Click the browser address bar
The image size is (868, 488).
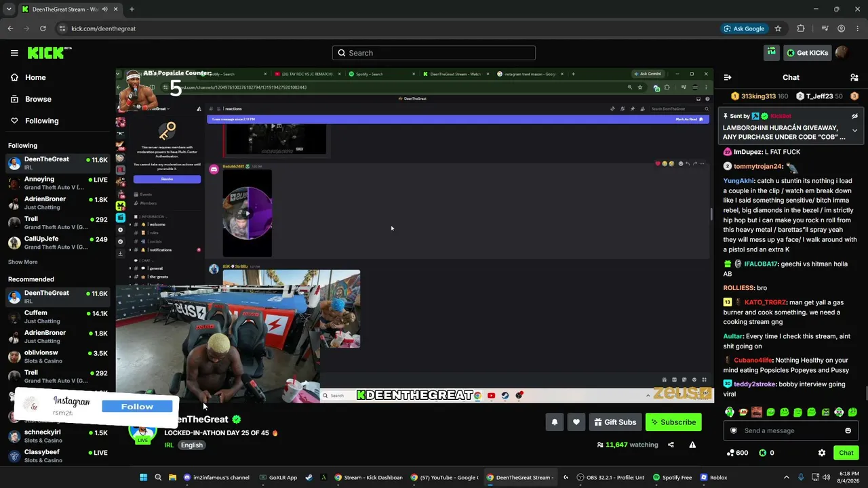click(387, 28)
